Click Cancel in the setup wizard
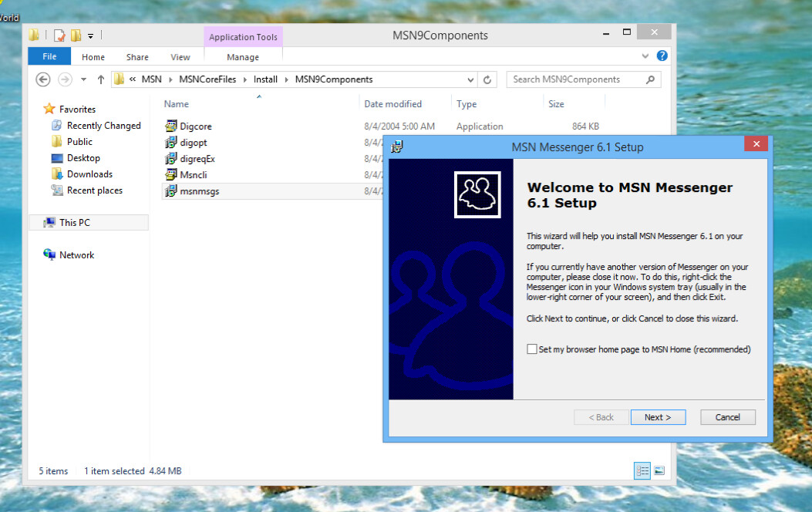Viewport: 812px width, 512px height. point(728,416)
